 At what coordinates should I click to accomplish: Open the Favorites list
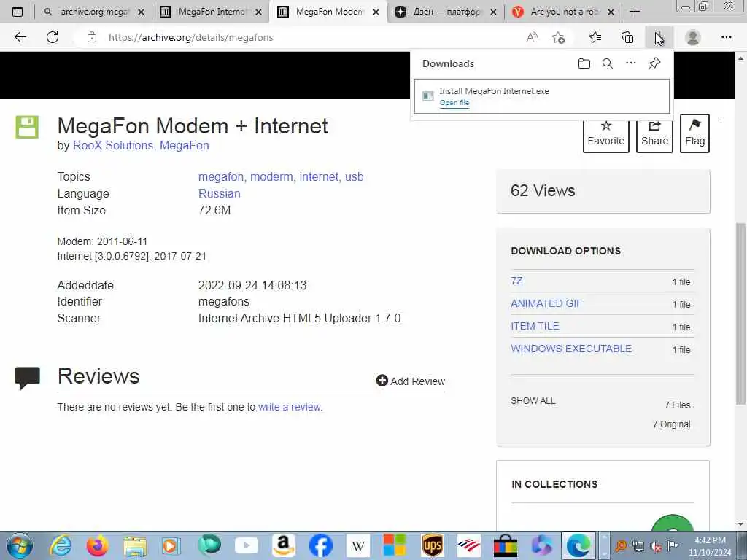[595, 37]
